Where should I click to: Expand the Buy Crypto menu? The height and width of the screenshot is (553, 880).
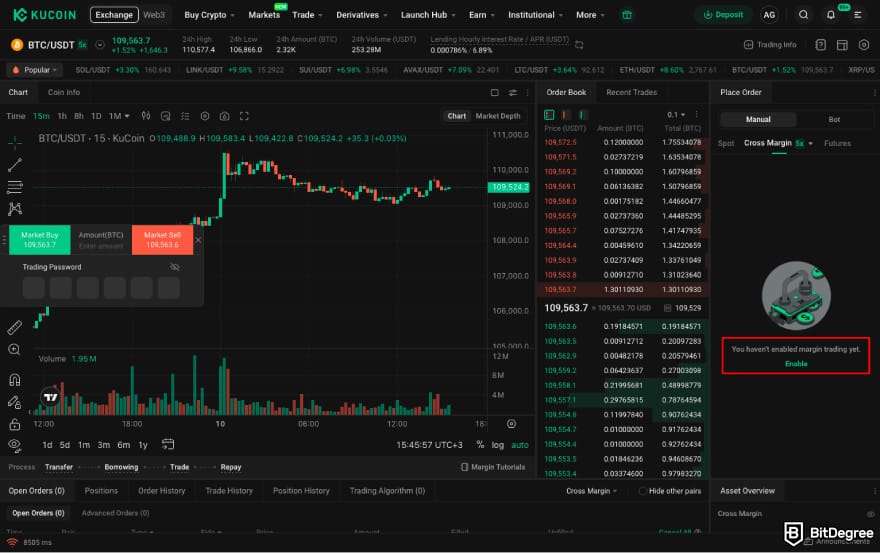tap(209, 15)
